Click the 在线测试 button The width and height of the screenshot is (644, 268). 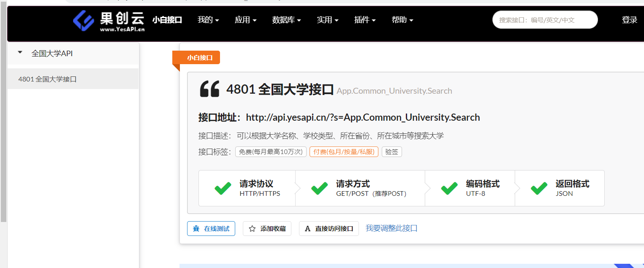coord(211,229)
